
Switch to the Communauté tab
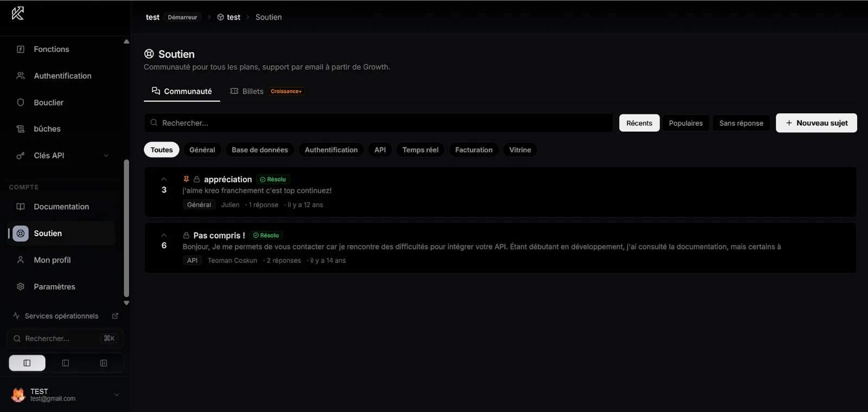pos(182,91)
